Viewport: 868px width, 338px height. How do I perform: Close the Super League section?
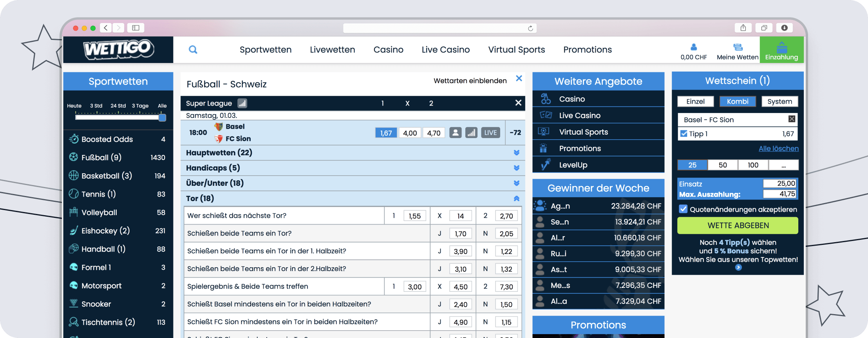coord(518,103)
